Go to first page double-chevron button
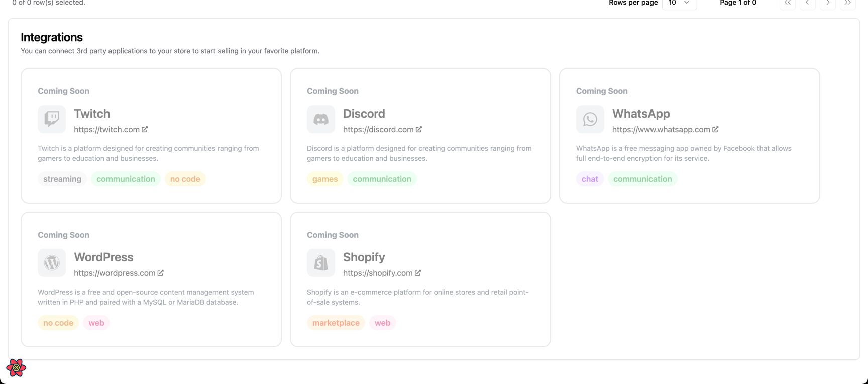This screenshot has width=868, height=384. pyautogui.click(x=788, y=3)
